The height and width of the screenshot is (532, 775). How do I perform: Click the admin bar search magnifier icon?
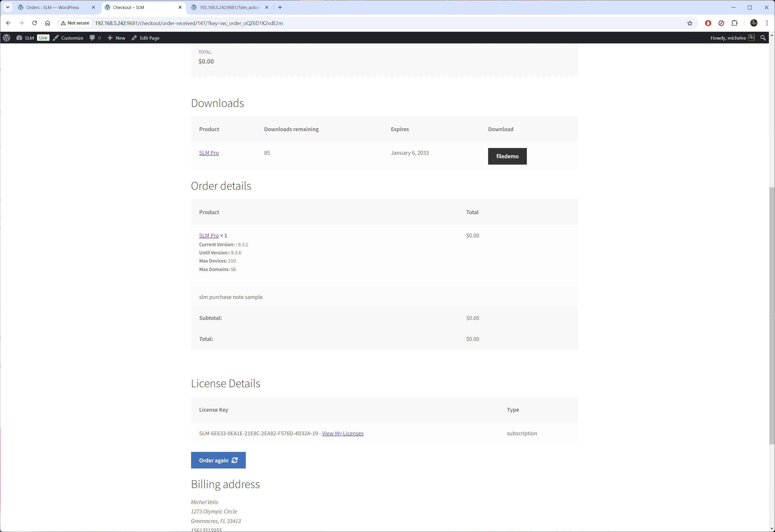coord(763,38)
